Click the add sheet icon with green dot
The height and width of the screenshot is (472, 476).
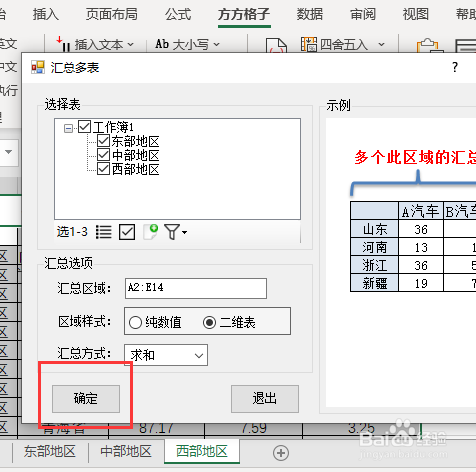pos(150,232)
